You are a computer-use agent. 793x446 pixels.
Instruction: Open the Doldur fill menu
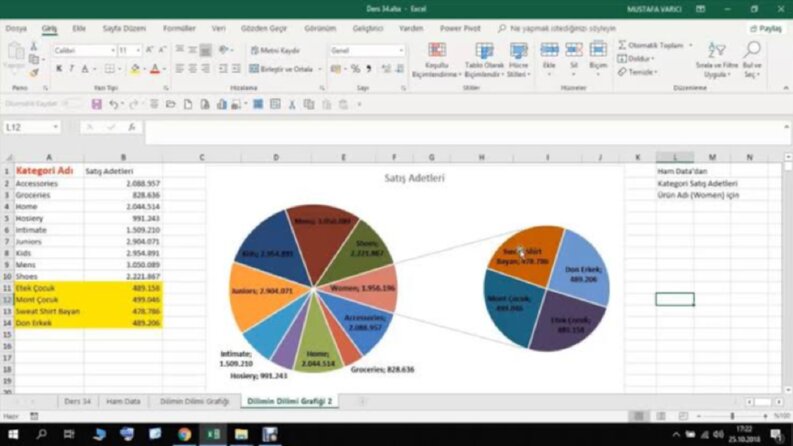636,59
